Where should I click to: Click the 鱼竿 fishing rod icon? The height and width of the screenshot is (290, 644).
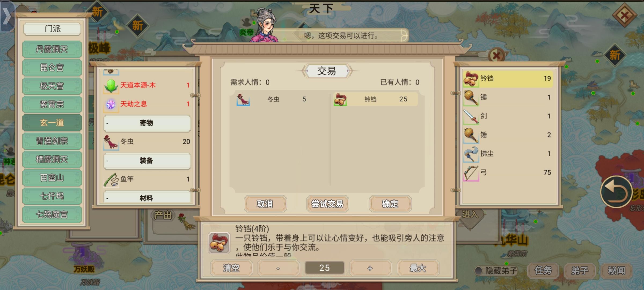(111, 180)
